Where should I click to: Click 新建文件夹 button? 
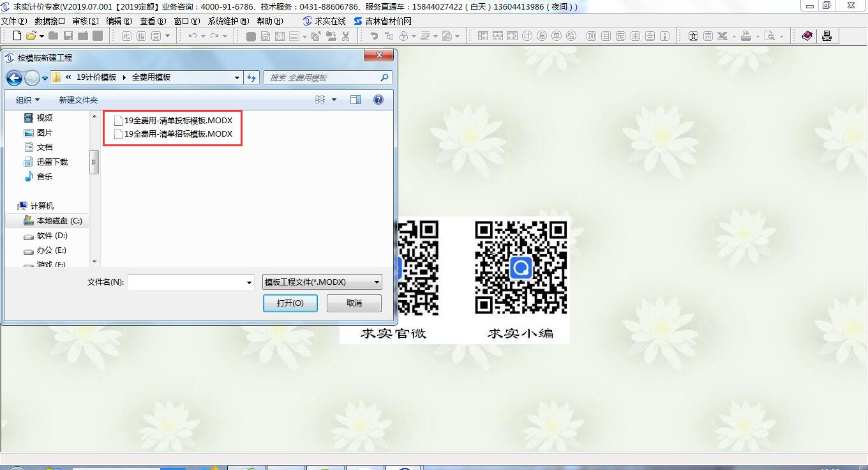pyautogui.click(x=79, y=100)
